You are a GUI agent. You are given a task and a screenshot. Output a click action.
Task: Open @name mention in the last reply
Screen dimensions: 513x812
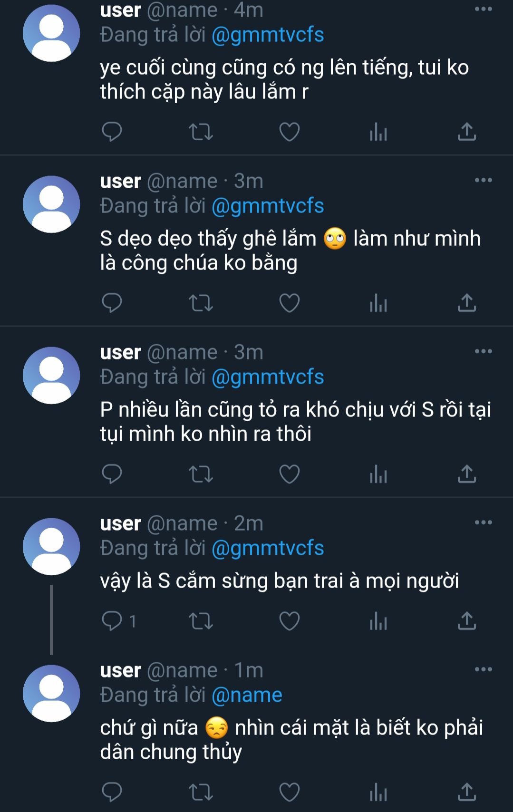(247, 695)
